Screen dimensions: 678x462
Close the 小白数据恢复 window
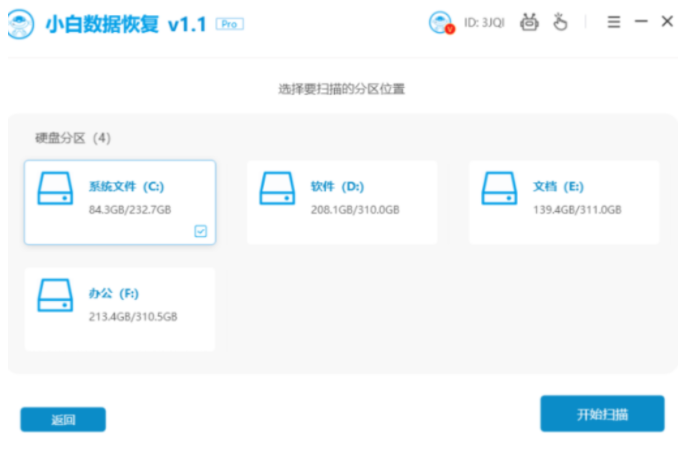pyautogui.click(x=667, y=22)
